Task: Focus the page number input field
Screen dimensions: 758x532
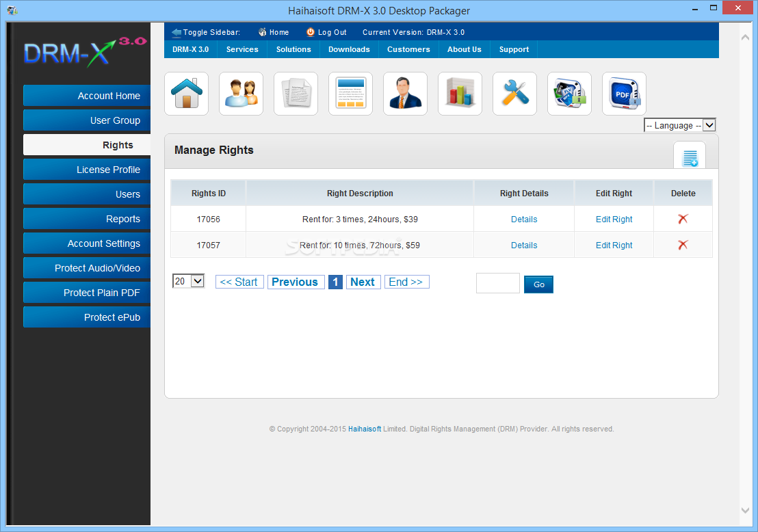Action: 498,283
